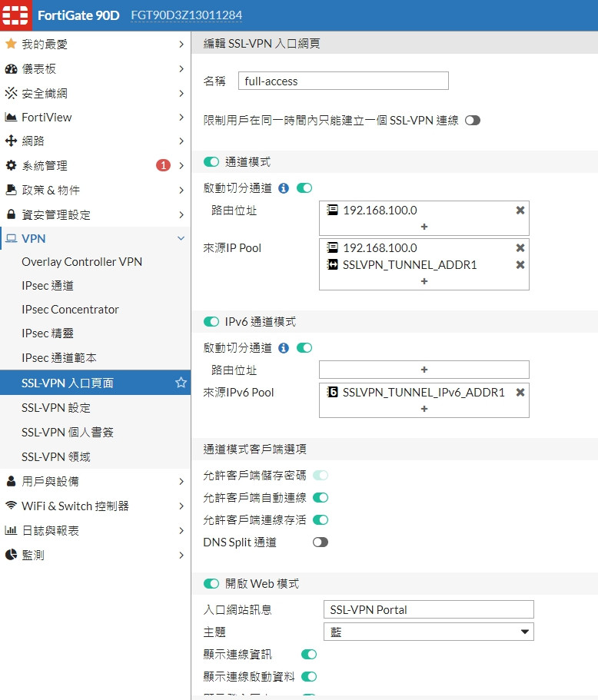Image resolution: width=598 pixels, height=700 pixels.
Task: Click the network arrows icon
Action: point(11,141)
